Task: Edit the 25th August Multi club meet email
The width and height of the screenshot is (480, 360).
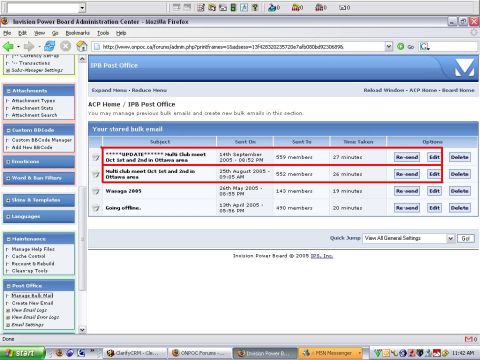Action: pos(434,174)
